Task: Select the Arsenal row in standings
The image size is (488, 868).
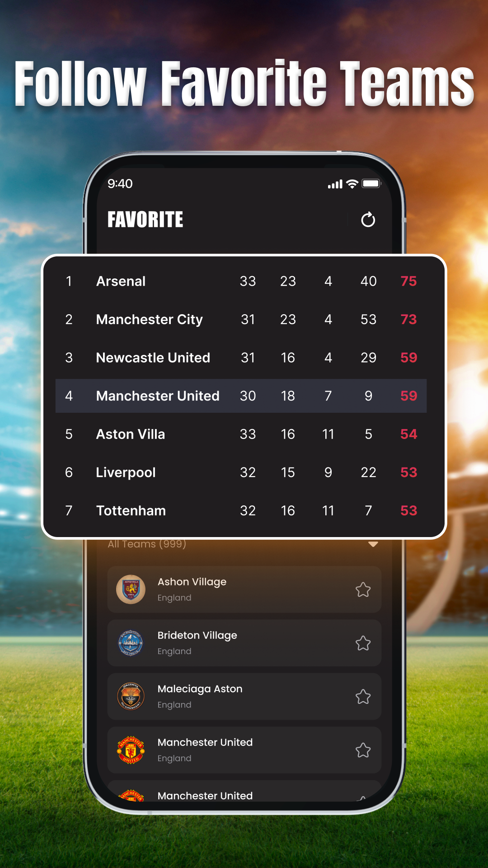Action: [241, 281]
